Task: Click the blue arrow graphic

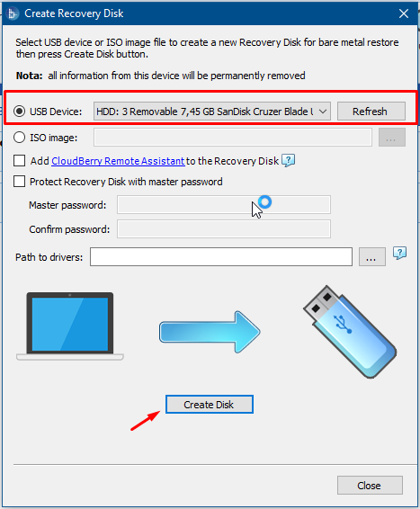Action: 210,332
